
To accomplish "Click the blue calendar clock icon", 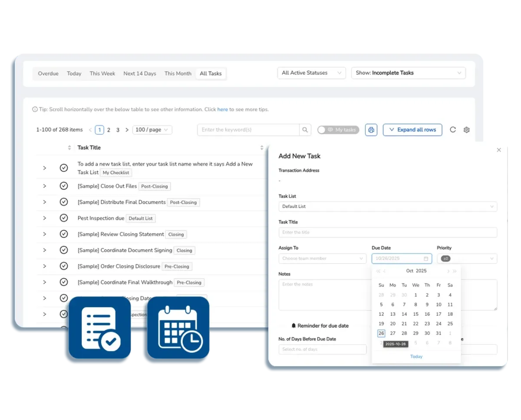I will point(178,328).
